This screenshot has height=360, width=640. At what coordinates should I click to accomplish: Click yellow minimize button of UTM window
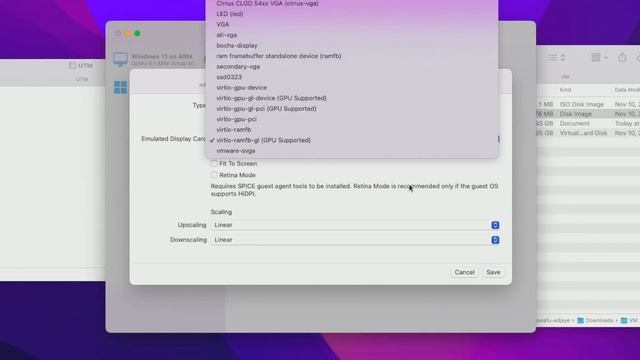127,33
